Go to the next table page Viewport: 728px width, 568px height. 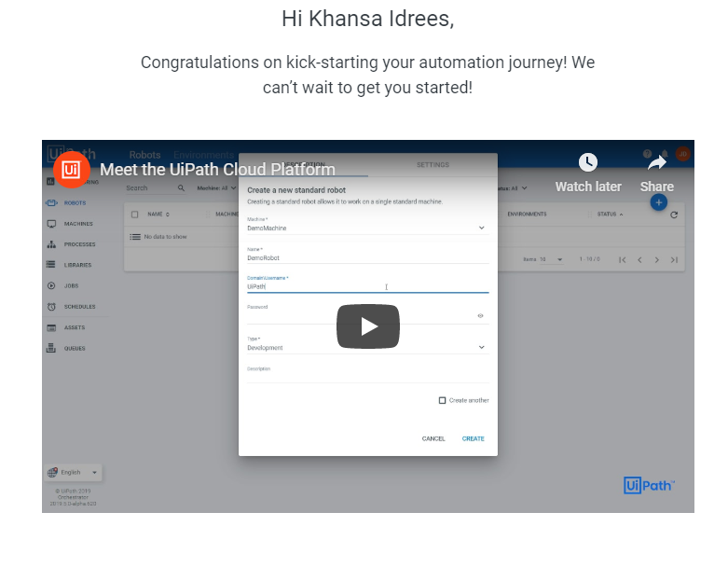tap(656, 259)
